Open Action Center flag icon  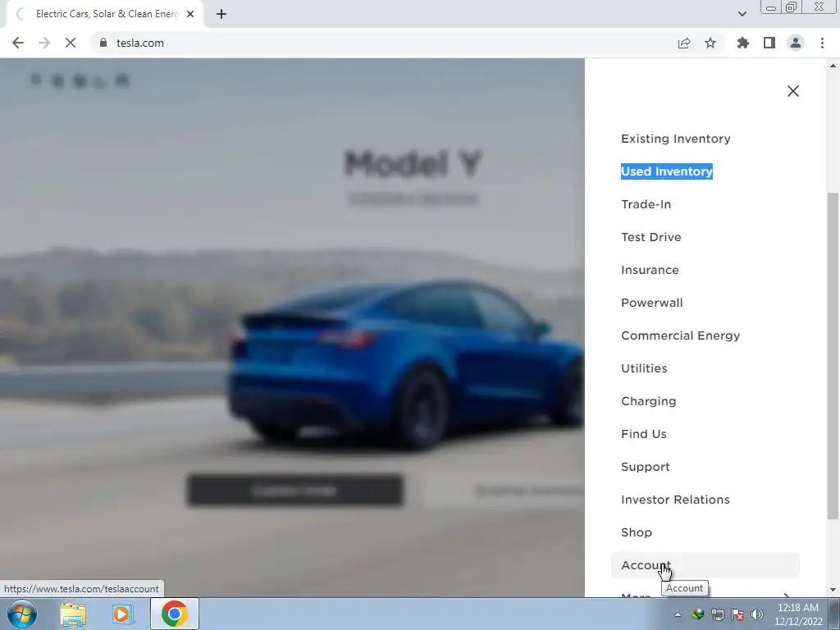coord(737,614)
